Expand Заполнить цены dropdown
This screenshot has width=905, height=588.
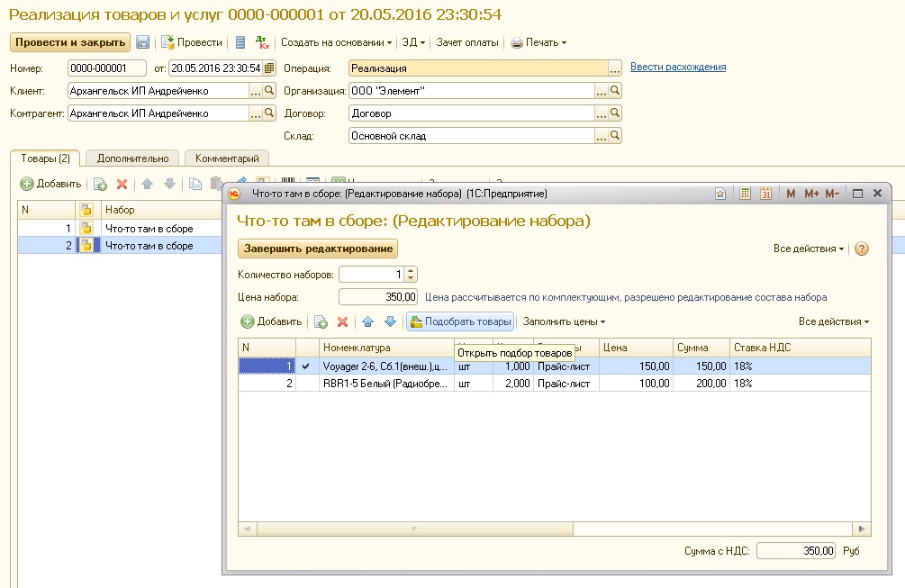pyautogui.click(x=564, y=321)
